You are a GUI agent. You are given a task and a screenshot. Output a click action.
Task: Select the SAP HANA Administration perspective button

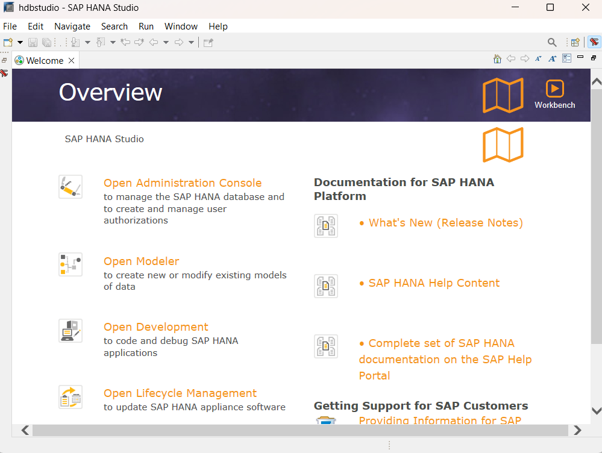[x=594, y=42]
